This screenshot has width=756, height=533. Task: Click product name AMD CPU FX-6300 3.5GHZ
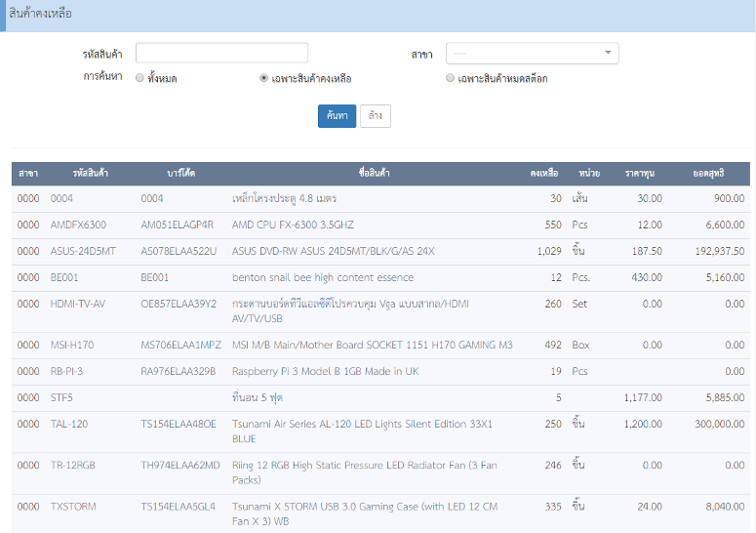pos(293,225)
